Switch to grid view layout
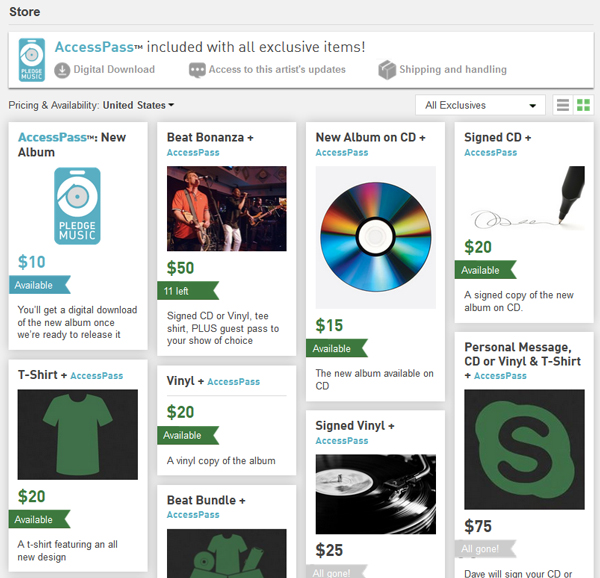The height and width of the screenshot is (578, 600). coord(583,105)
